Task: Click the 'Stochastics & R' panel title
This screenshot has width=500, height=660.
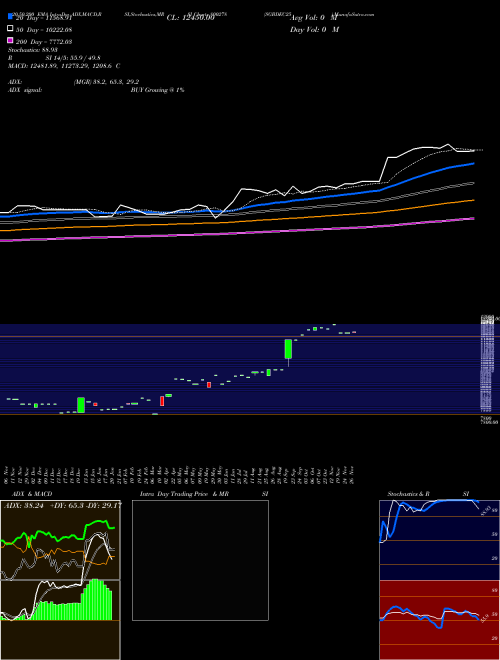Action: pyautogui.click(x=408, y=494)
